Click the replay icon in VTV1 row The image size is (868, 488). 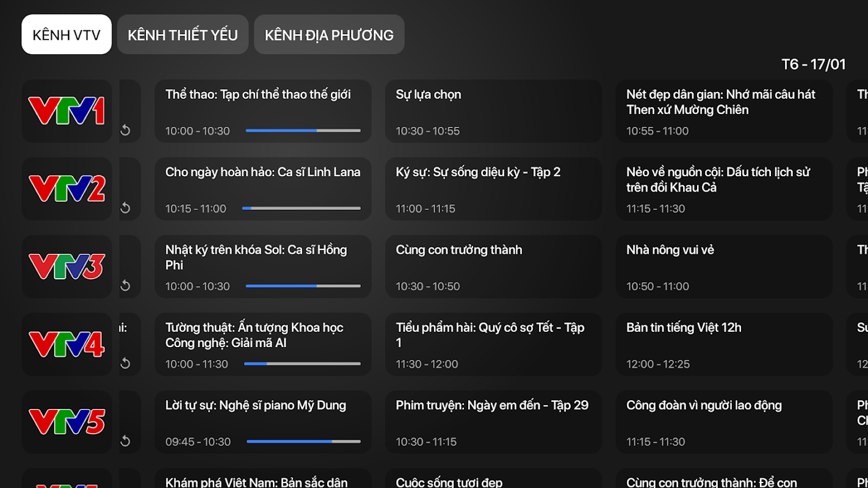tap(125, 131)
